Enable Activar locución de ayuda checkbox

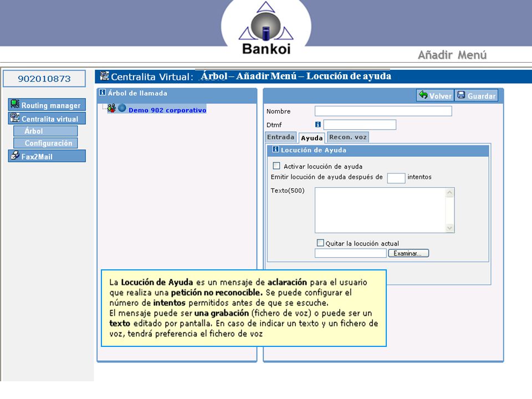[x=277, y=166]
